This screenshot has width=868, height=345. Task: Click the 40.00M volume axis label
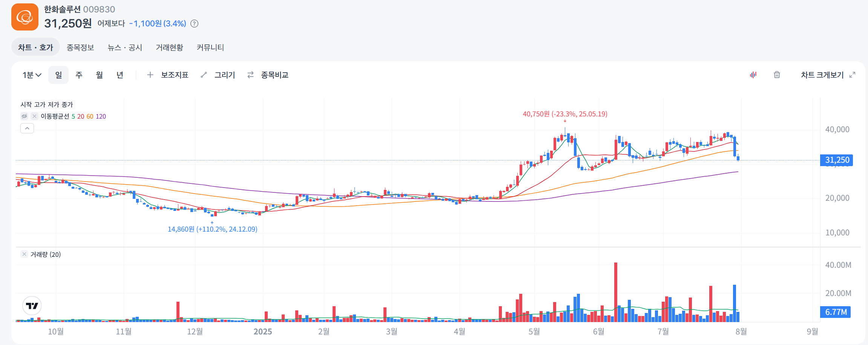point(838,265)
